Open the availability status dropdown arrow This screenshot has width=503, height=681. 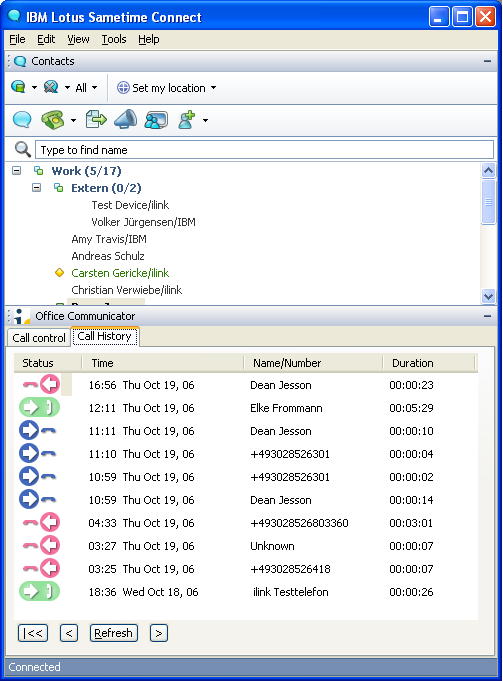(34, 87)
